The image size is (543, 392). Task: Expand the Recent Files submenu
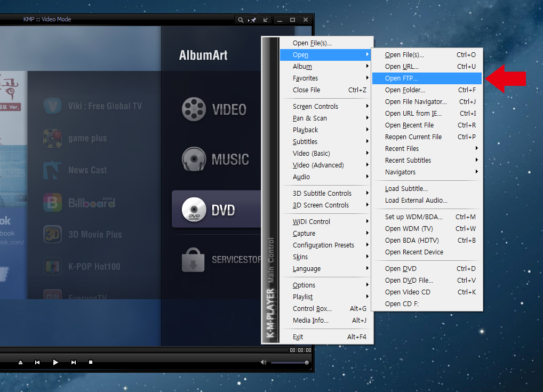pos(427,149)
